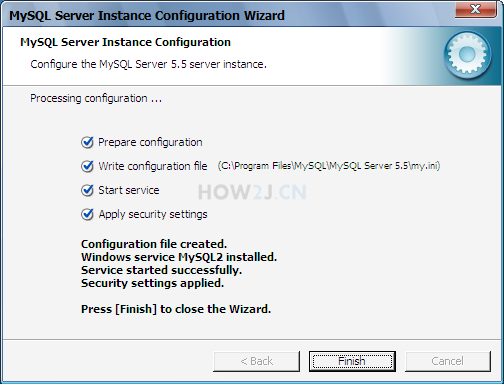Click the 'Prepare configuration' step text

point(150,142)
